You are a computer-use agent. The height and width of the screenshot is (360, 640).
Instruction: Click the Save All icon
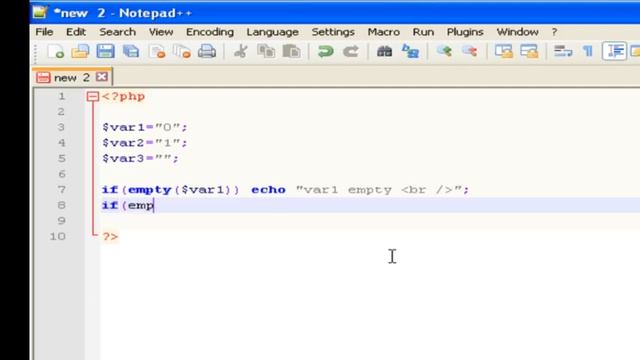[131, 51]
